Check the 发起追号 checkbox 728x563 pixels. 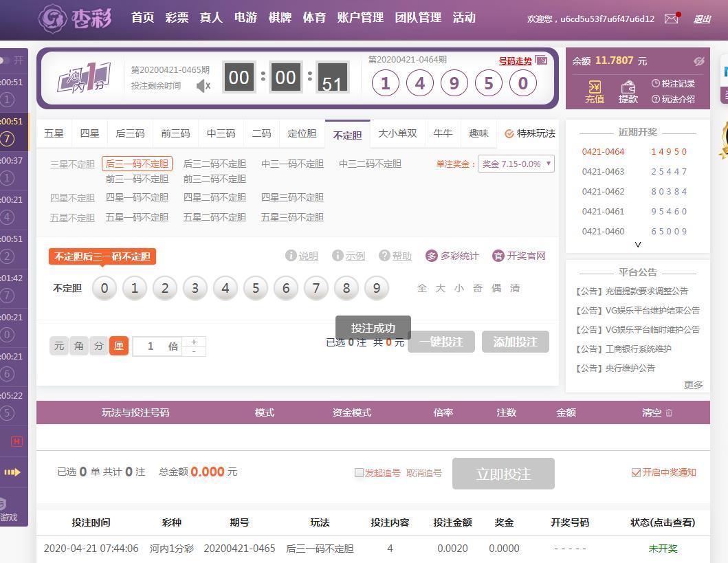[359, 472]
